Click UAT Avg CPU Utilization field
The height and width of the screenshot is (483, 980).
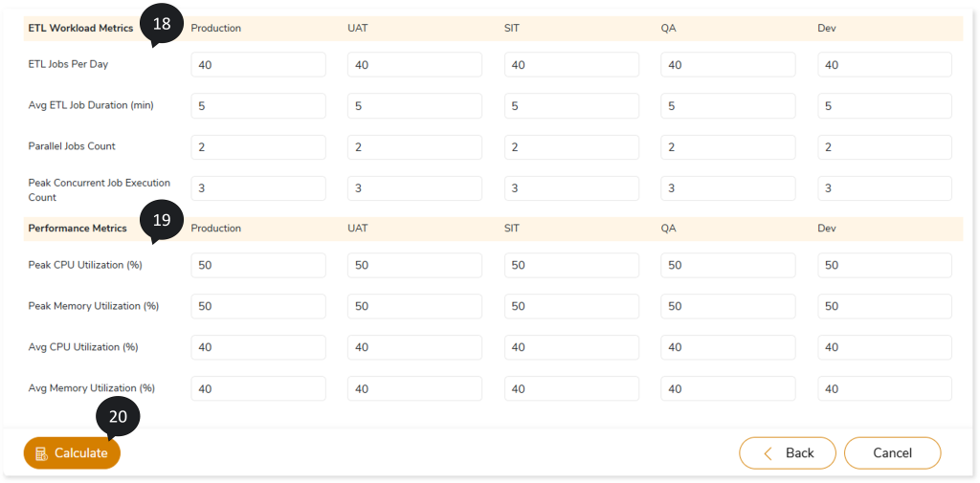pos(414,347)
